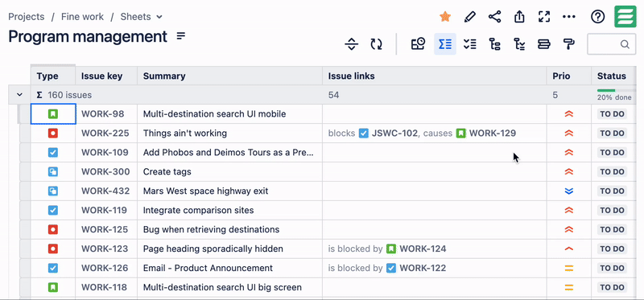Viewport: 644px width, 300px height.
Task: Open the more options ellipsis menu
Action: click(x=569, y=17)
